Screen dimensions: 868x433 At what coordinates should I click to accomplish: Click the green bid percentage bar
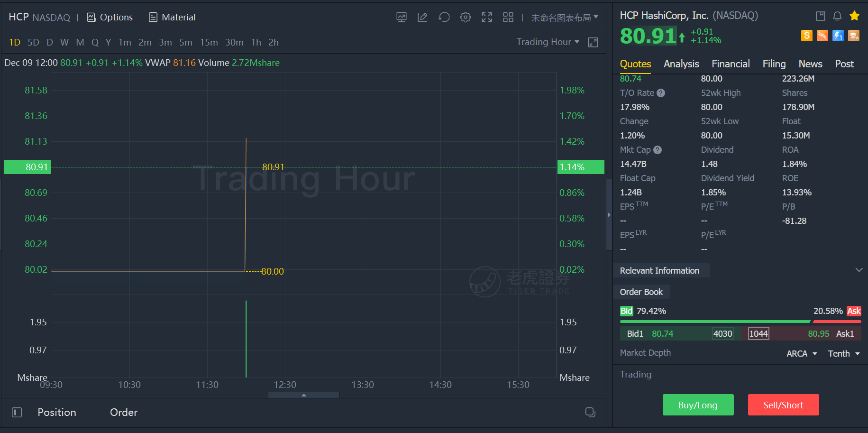click(x=715, y=322)
